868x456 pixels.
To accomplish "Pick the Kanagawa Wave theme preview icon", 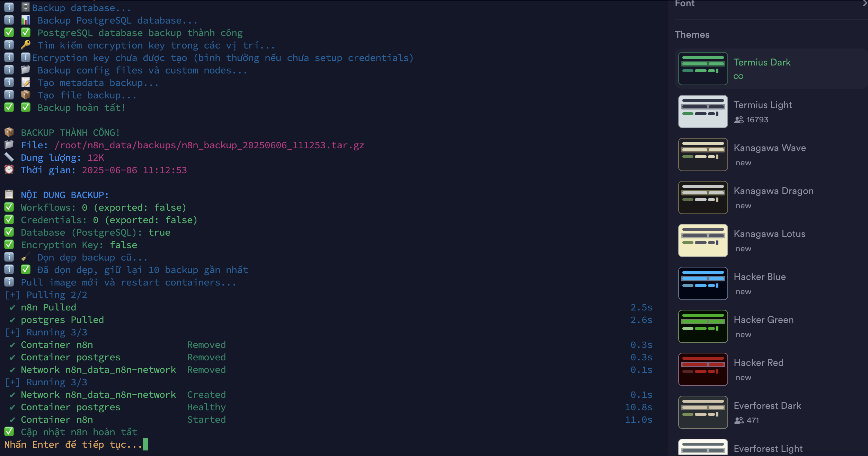I will 703,155.
